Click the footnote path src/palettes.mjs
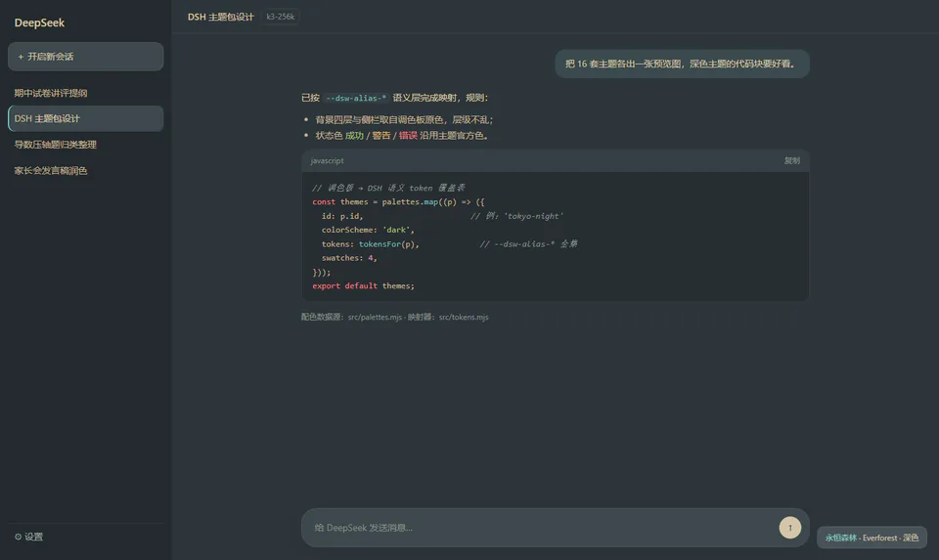Screen dimensions: 939x560 pos(375,317)
